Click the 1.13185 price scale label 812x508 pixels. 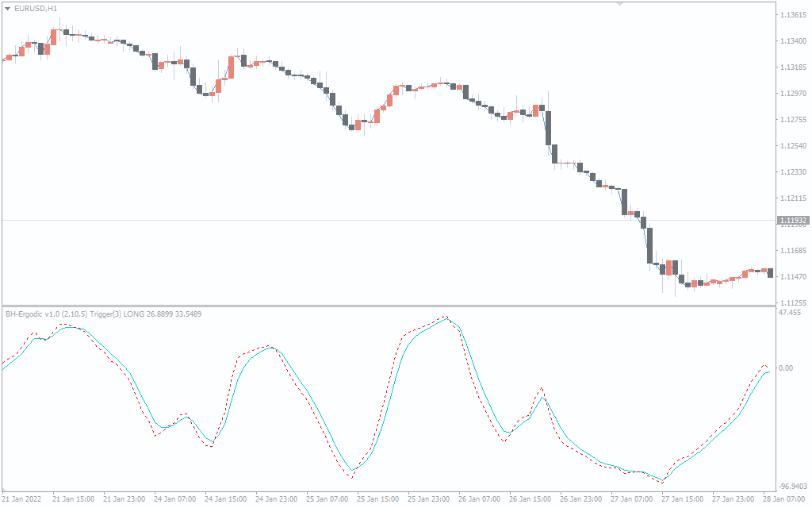click(793, 67)
